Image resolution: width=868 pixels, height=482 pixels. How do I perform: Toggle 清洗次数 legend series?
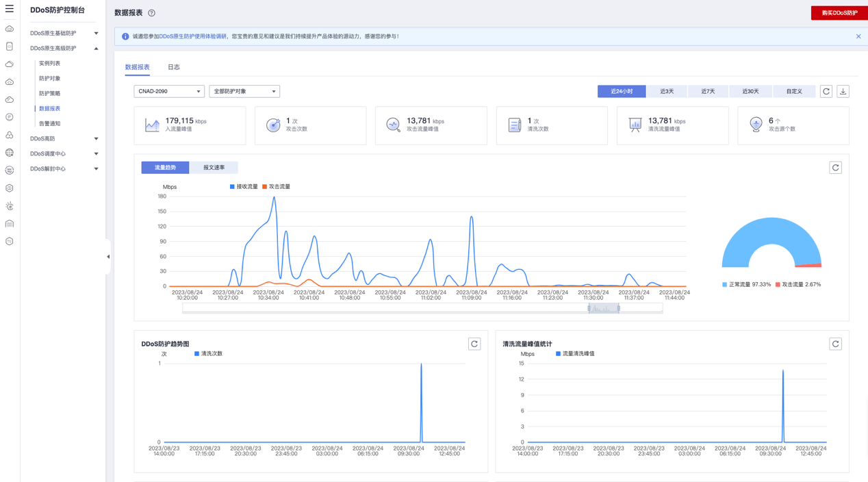coord(208,354)
